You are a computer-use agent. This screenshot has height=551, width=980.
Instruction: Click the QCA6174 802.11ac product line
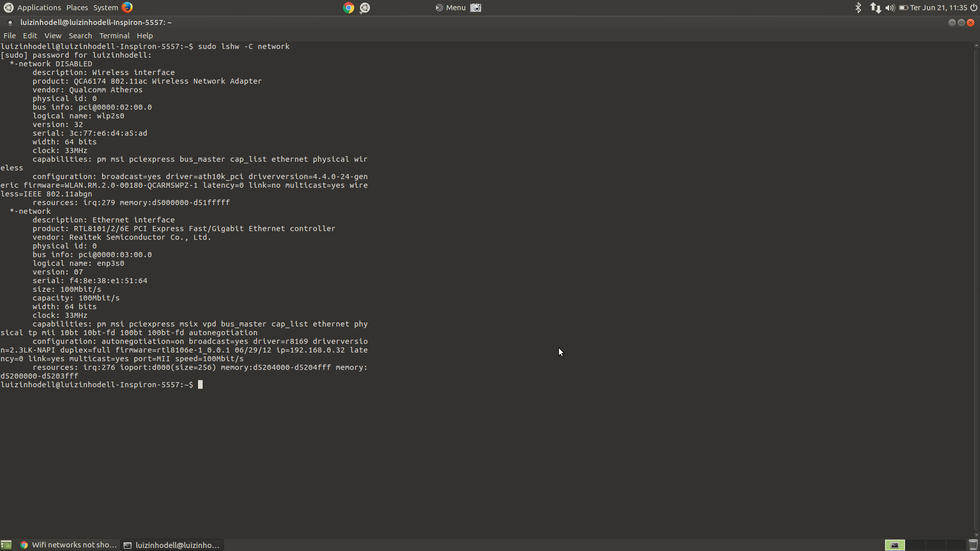pos(147,81)
